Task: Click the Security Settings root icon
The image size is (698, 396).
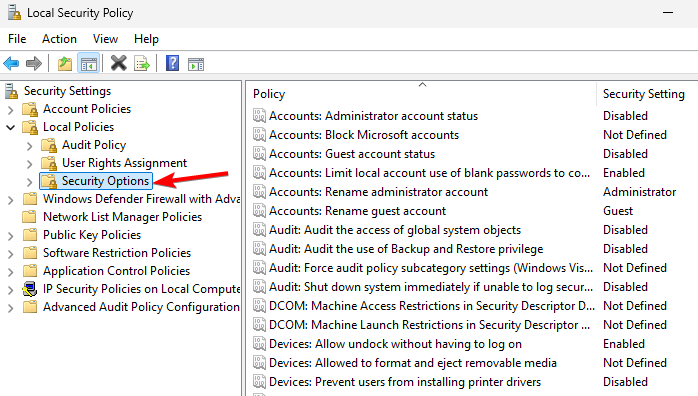Action: [12, 91]
